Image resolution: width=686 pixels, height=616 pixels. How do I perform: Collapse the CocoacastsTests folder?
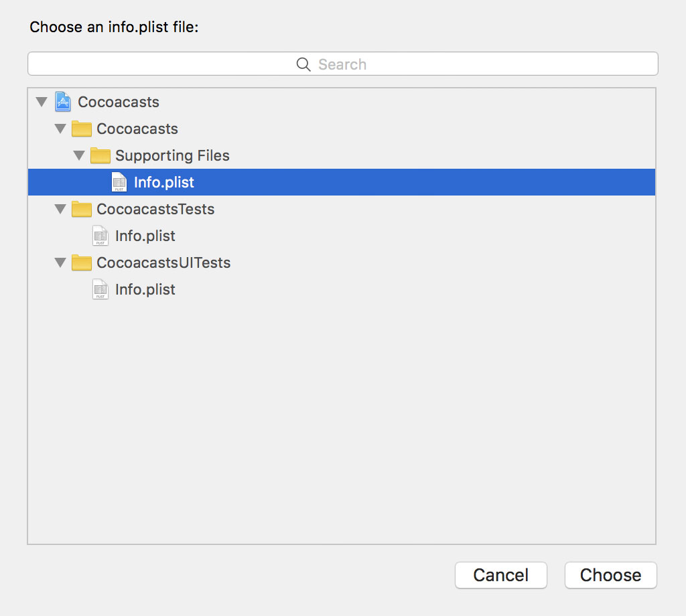pyautogui.click(x=60, y=209)
